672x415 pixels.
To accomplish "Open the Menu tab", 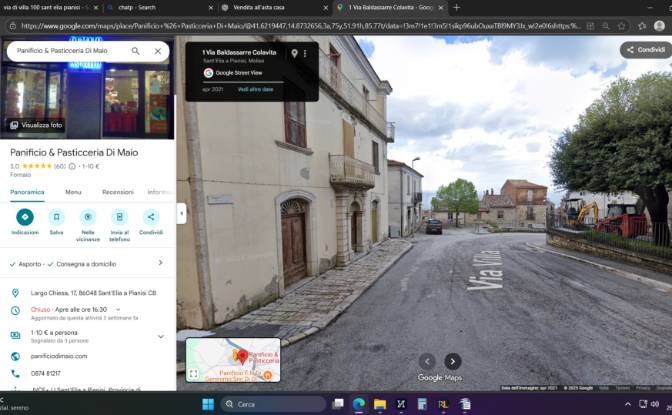I will coord(73,192).
